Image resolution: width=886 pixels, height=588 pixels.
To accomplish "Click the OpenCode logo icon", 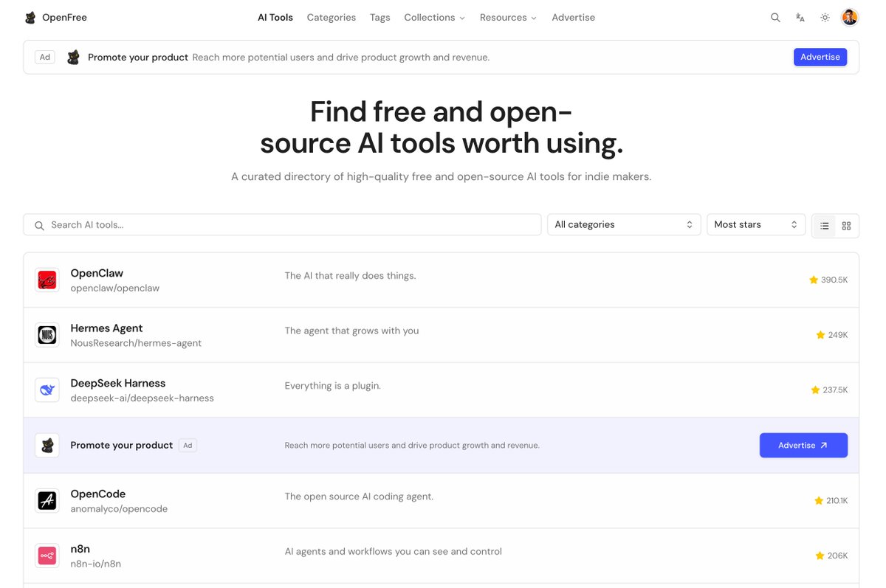I will pos(47,501).
